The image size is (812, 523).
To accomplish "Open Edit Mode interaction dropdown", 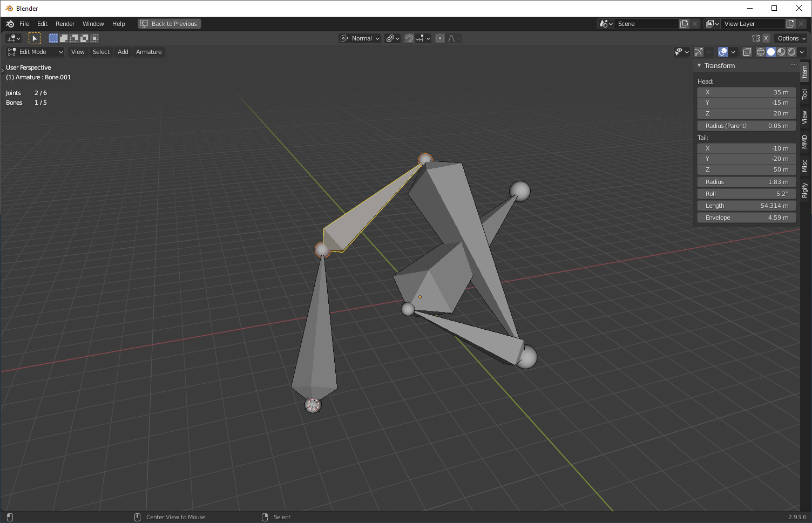I will [x=35, y=52].
